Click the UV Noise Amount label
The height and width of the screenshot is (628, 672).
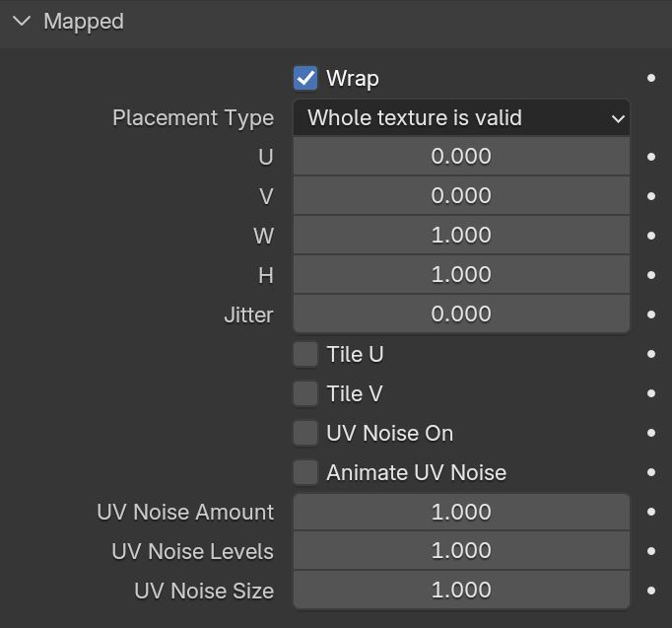pos(185,512)
